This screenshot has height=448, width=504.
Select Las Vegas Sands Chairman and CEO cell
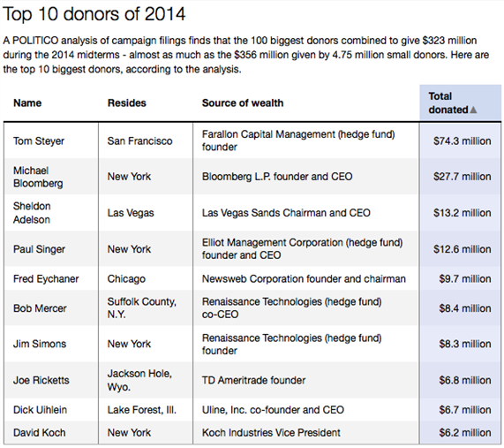pos(306,213)
